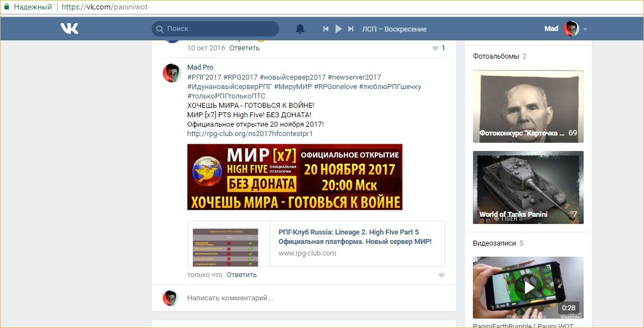
Task: Open Mad Pro comment avatar
Action: click(172, 73)
